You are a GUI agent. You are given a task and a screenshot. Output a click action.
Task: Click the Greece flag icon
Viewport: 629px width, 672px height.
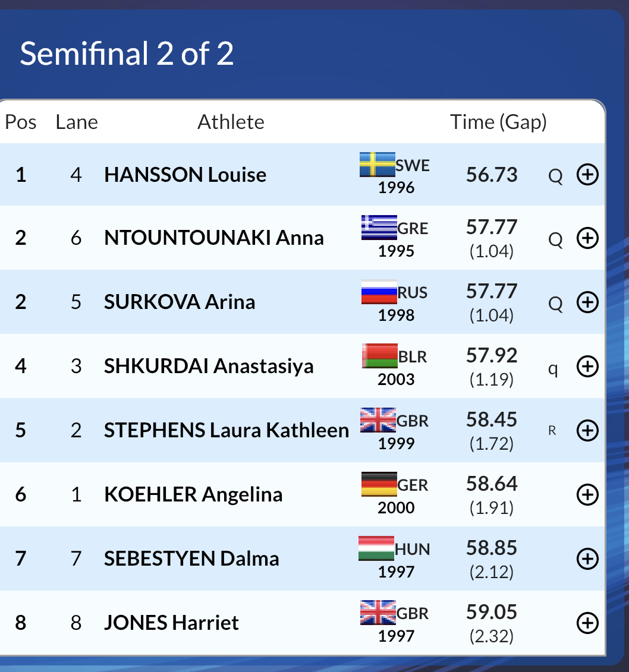tap(379, 228)
